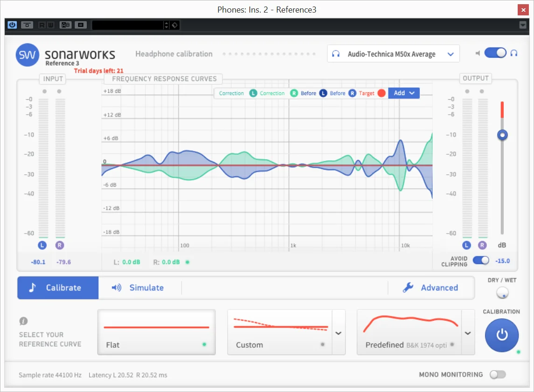Click the output gain slider handle
534x392 pixels.
tap(502, 135)
